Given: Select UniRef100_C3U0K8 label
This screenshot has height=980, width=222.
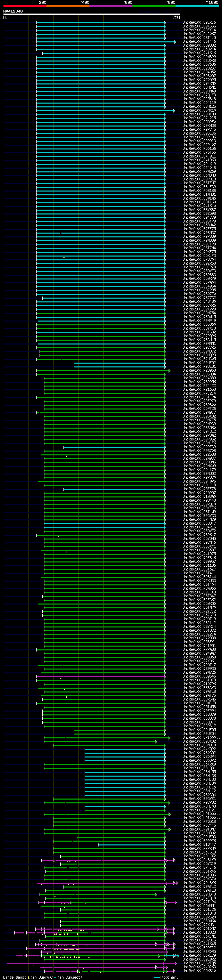Looking at the screenshot, I should [199, 61].
